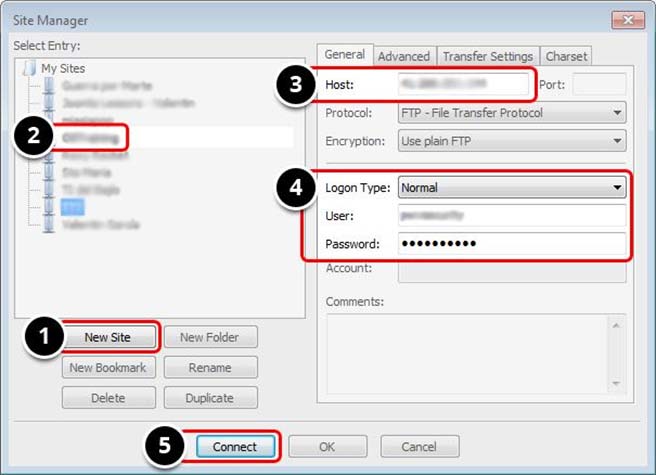Focus the Port input field
The image size is (656, 475).
599,84
